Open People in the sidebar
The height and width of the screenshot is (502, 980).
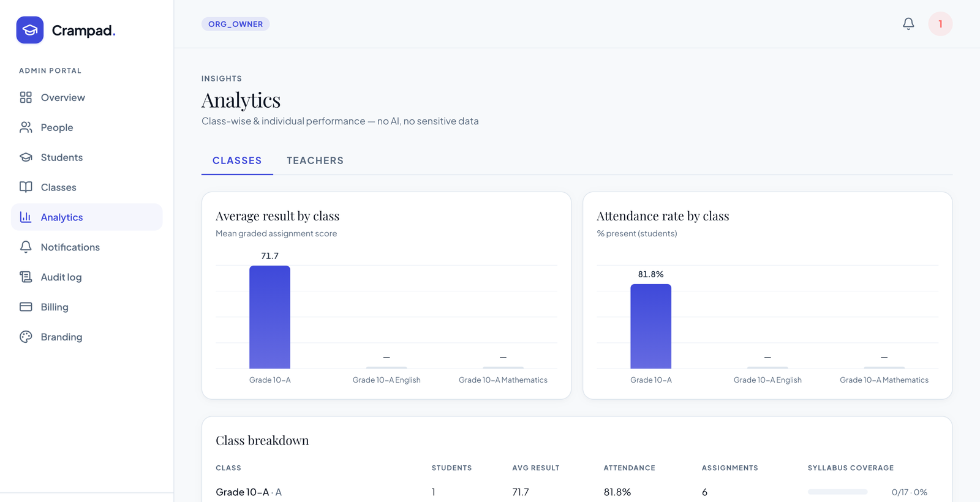87,127
